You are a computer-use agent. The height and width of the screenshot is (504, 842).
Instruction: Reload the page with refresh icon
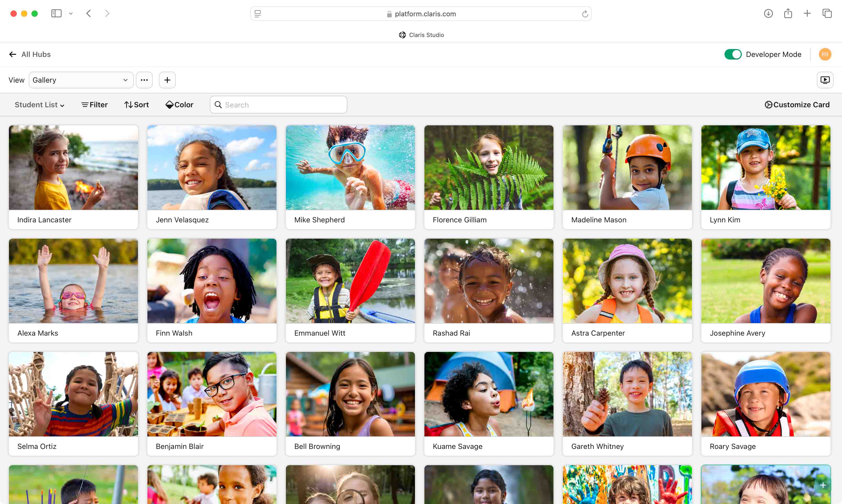(x=584, y=14)
